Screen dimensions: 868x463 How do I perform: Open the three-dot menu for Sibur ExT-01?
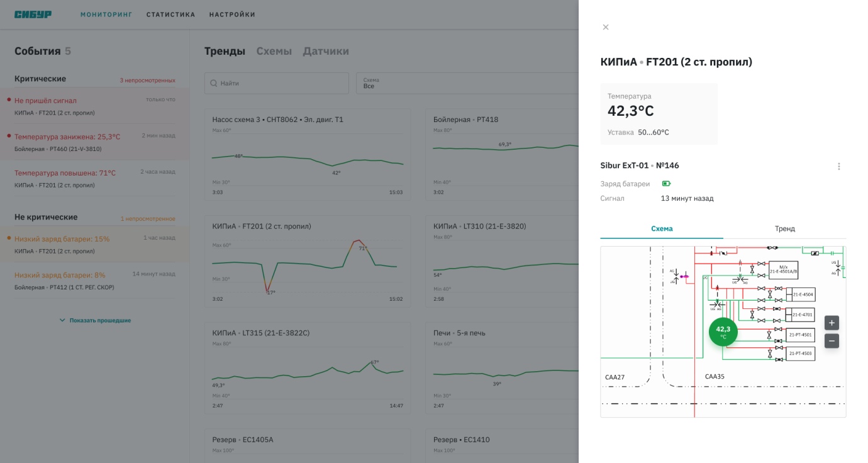839,166
